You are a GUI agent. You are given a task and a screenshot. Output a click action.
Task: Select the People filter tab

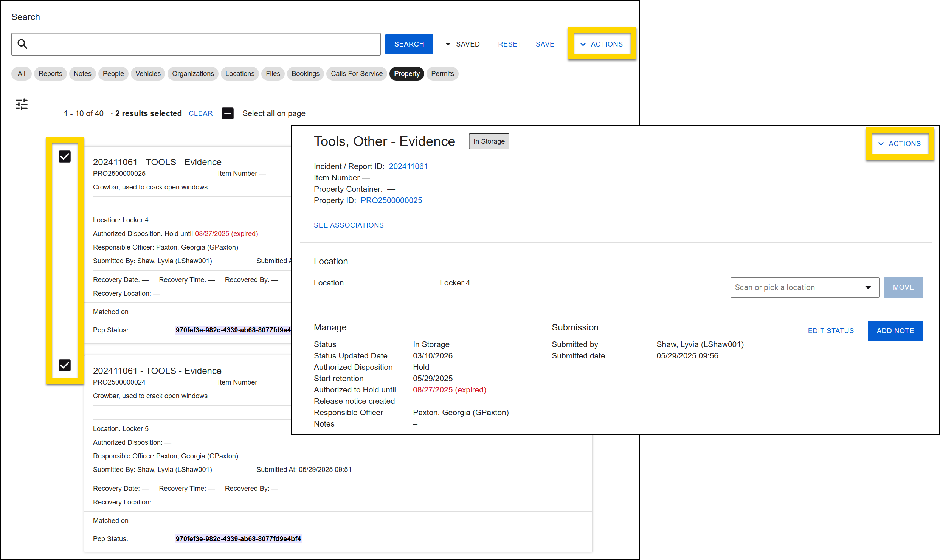113,74
